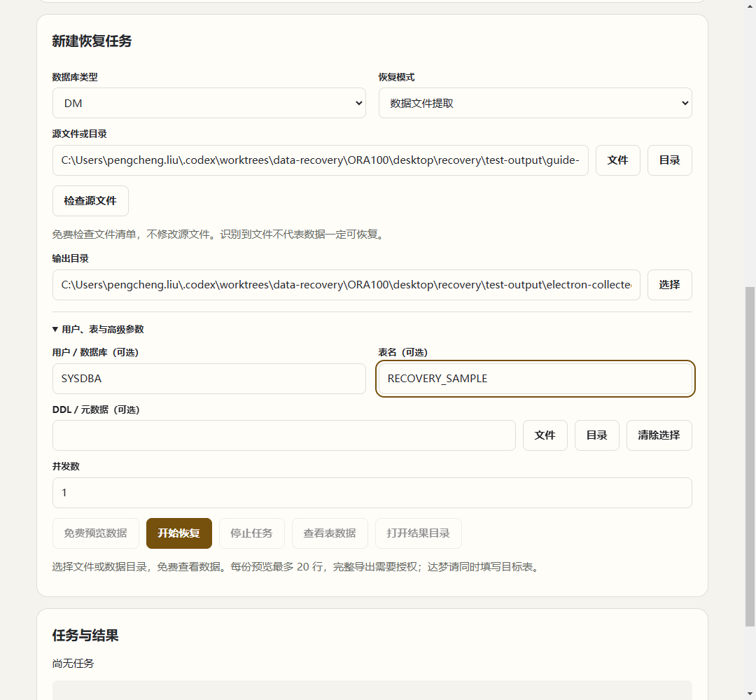This screenshot has width=756, height=700.
Task: Click the hint text starting with 选择文件或数据目录
Action: coord(297,567)
